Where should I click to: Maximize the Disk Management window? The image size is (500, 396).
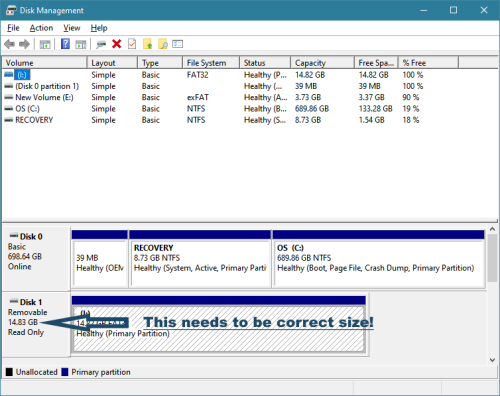tap(454, 10)
